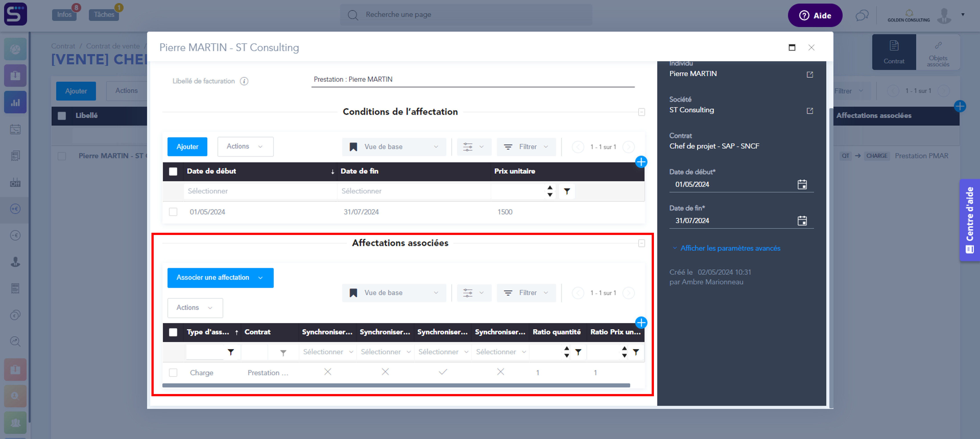Click the Type d'ass... column filter funnel

point(231,352)
